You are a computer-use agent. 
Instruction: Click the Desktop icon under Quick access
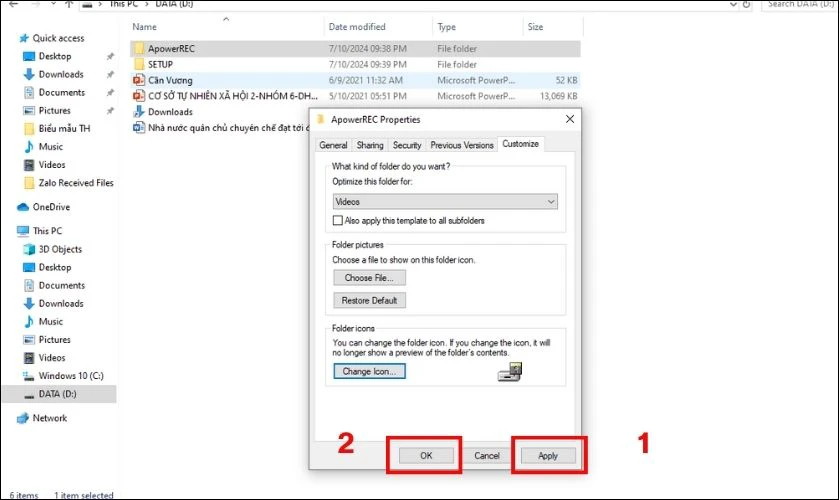[29, 56]
